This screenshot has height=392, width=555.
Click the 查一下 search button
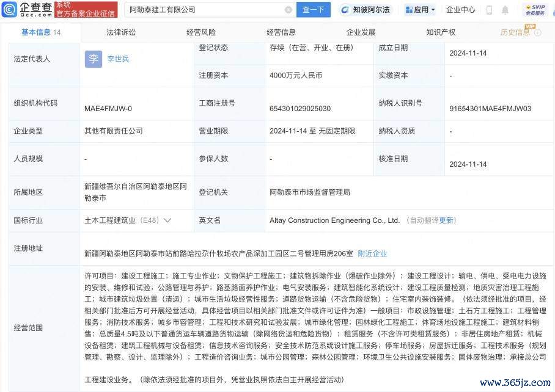click(x=313, y=10)
